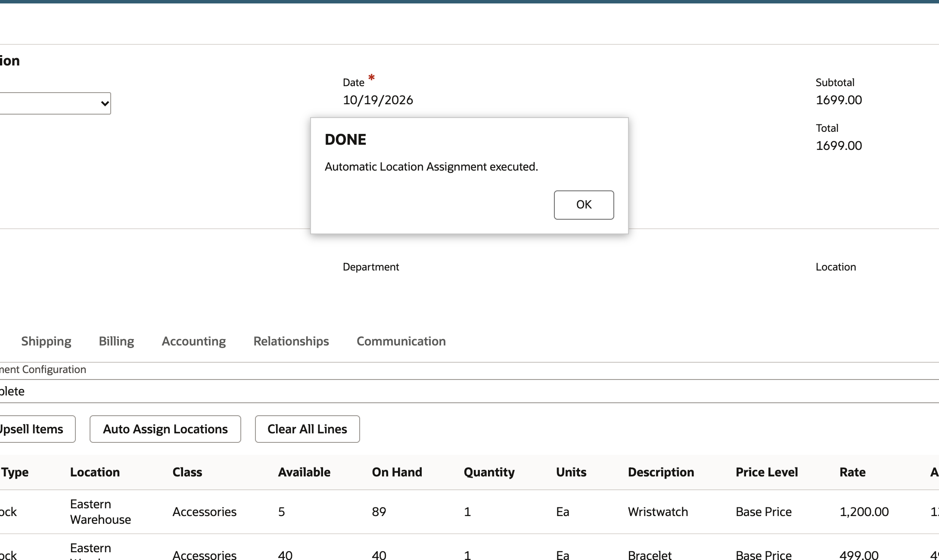Click the rate 1,200.00
Viewport: 939px width, 560px height.
[x=864, y=512]
